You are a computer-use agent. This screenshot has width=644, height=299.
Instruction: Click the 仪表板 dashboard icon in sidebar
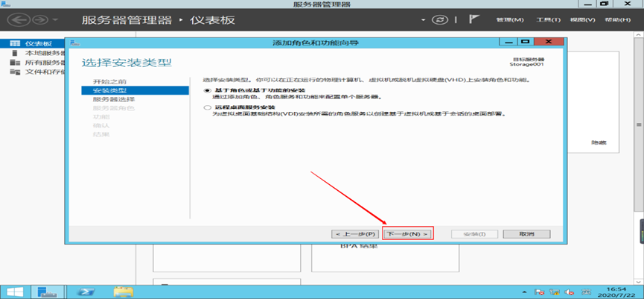[x=15, y=43]
